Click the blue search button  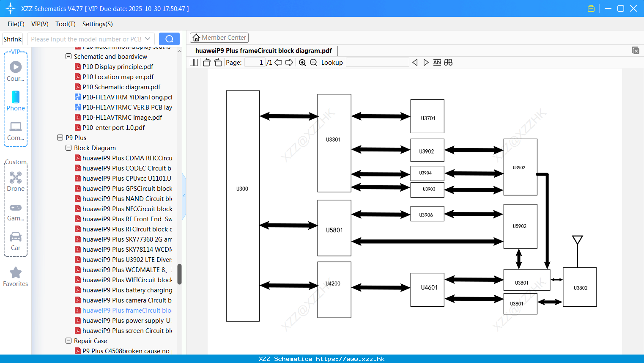pos(169,39)
